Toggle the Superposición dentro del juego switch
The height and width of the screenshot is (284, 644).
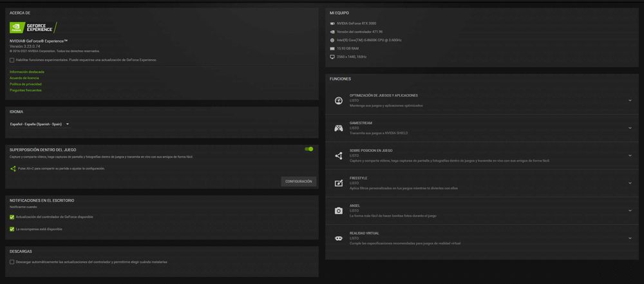(x=309, y=149)
